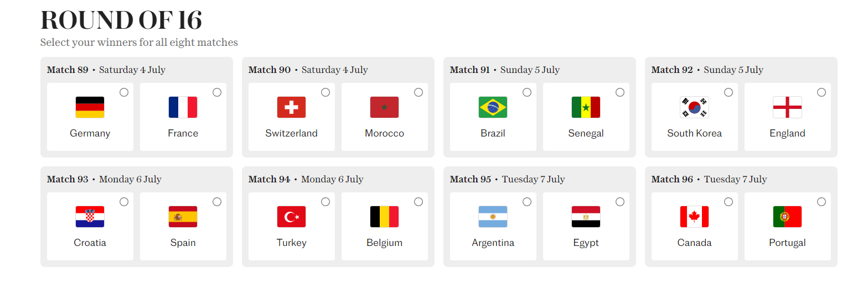868x283 pixels.
Task: Click the Brazil flag icon
Action: point(493,107)
